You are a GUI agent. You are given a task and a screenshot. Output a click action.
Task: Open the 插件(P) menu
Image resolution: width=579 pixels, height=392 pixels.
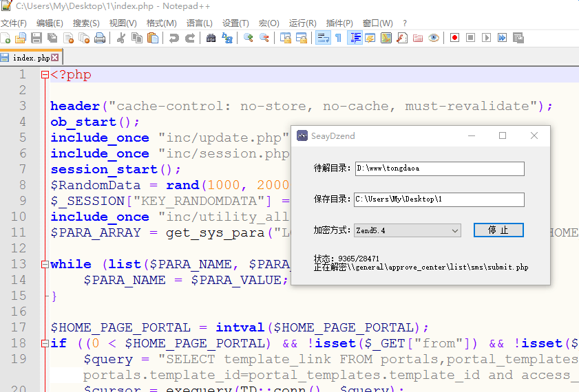coord(339,23)
